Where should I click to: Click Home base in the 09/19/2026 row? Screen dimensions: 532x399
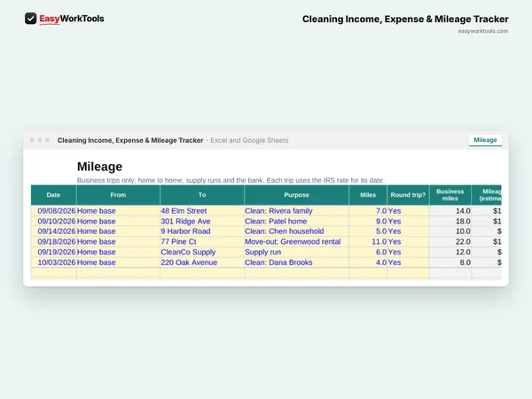(118, 252)
